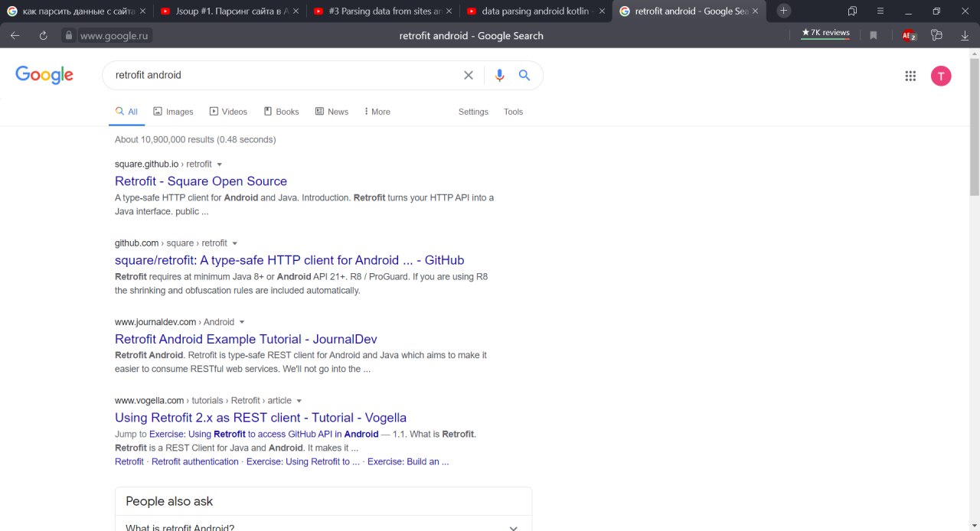Open the 'Retrofit' sitelink under Vogella result
The width and height of the screenshot is (980, 531).
tap(129, 461)
